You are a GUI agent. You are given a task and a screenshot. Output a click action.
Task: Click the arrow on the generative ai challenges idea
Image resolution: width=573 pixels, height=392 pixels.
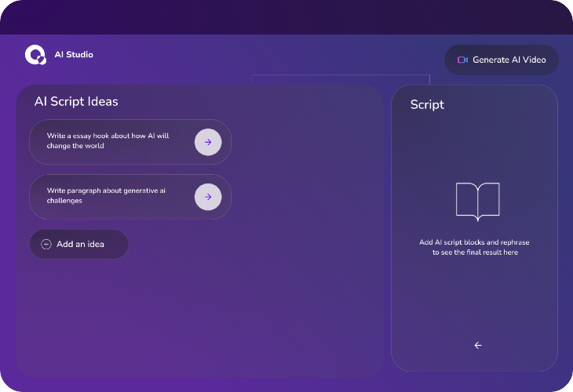pos(208,197)
